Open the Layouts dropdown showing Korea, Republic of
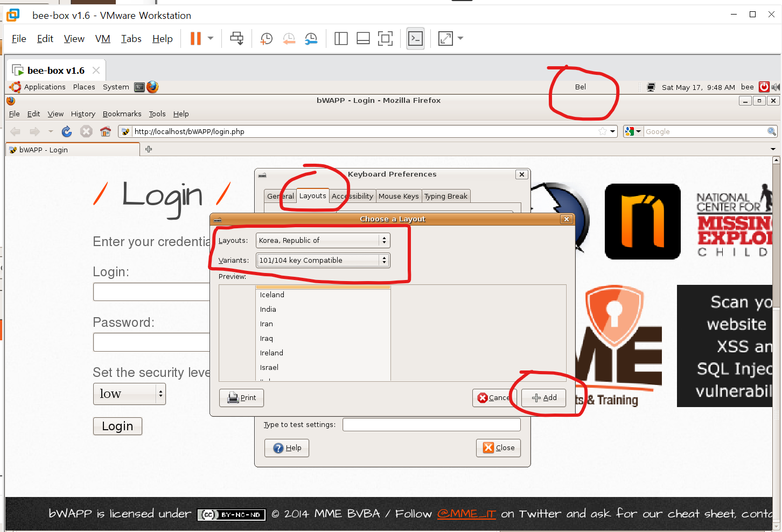782x532 pixels. pyautogui.click(x=323, y=240)
